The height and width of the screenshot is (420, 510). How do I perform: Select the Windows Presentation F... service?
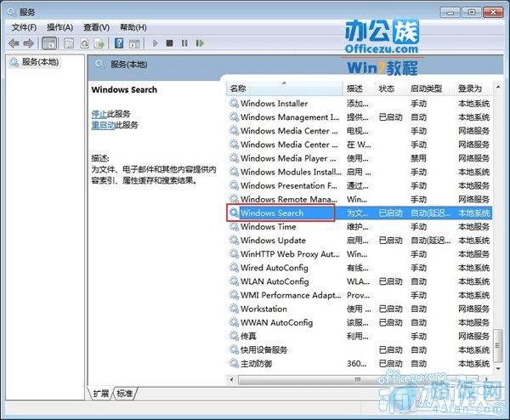point(360,185)
